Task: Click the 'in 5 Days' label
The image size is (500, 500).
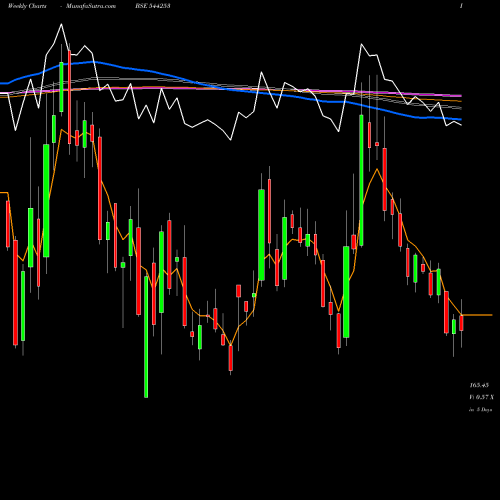Action: (x=480, y=410)
